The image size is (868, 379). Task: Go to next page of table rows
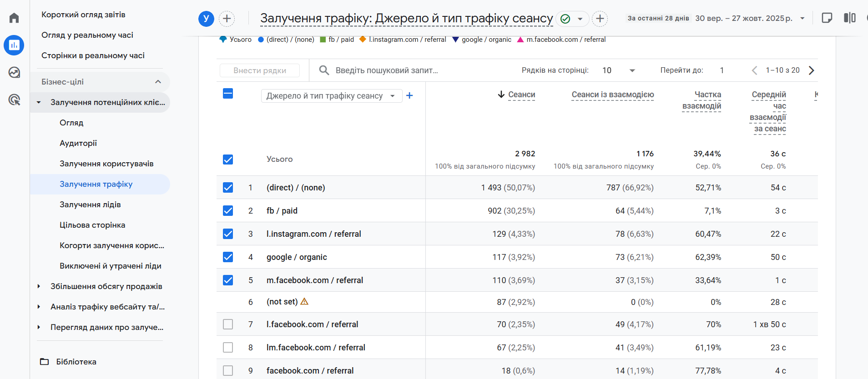pos(812,70)
